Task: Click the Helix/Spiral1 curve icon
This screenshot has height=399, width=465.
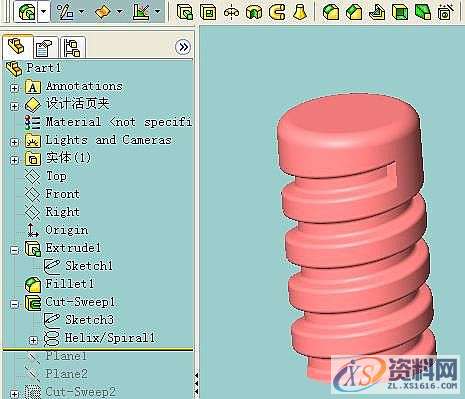Action: tap(52, 338)
